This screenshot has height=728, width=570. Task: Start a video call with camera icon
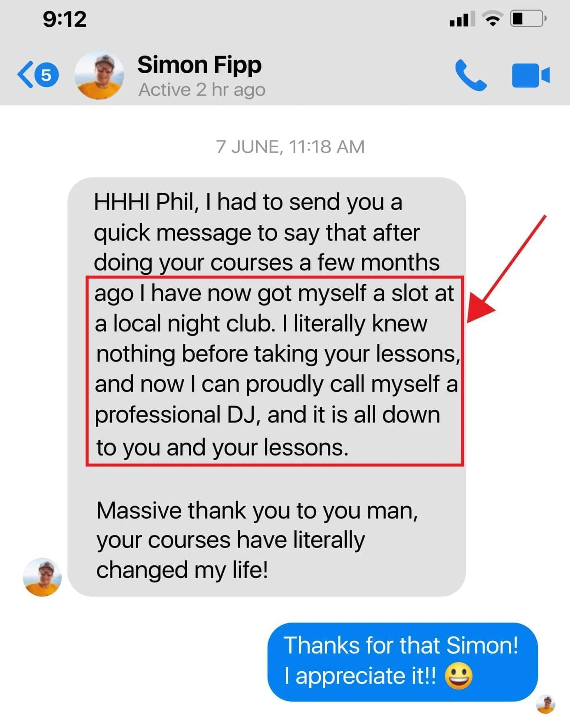(531, 75)
